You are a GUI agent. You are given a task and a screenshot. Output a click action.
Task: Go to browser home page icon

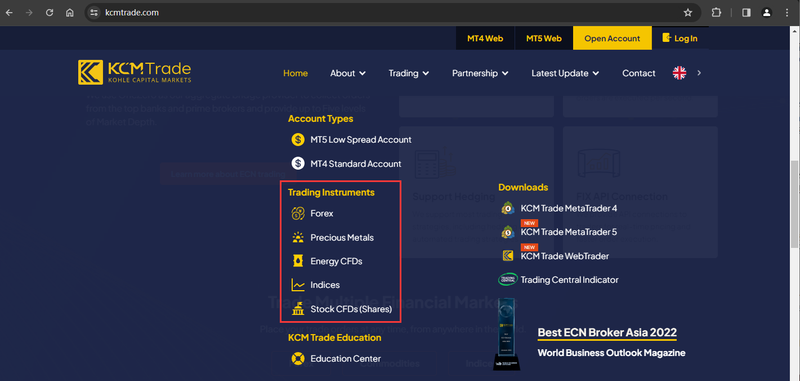coord(70,13)
